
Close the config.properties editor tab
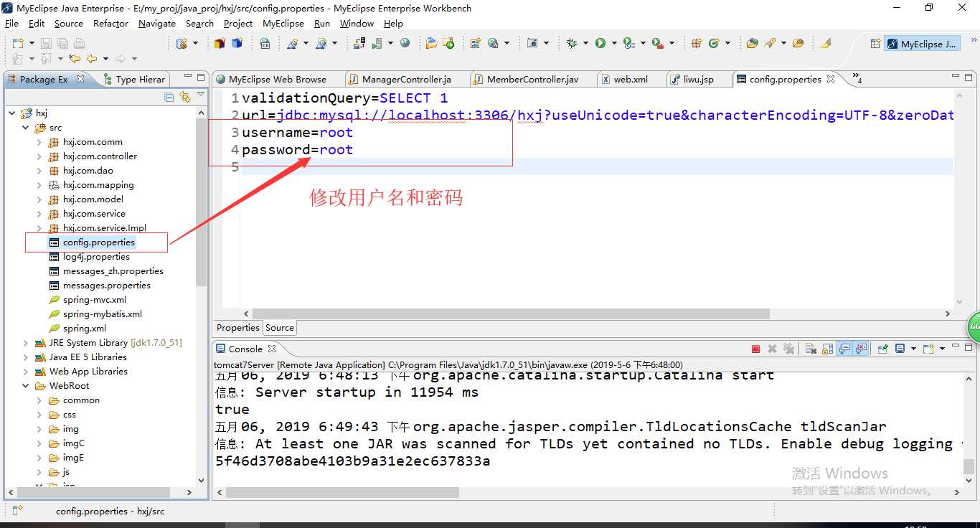pyautogui.click(x=831, y=79)
